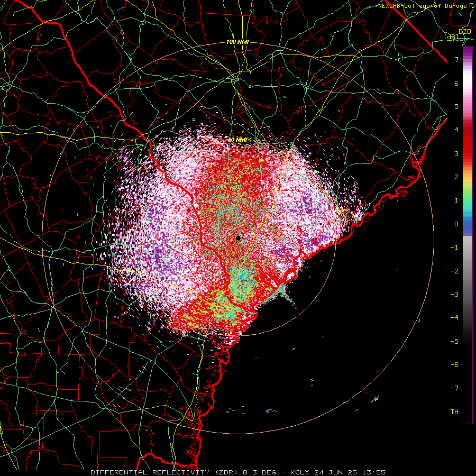476x476 pixels.
Task: Click the 6 value on color scale
Action: point(456,83)
